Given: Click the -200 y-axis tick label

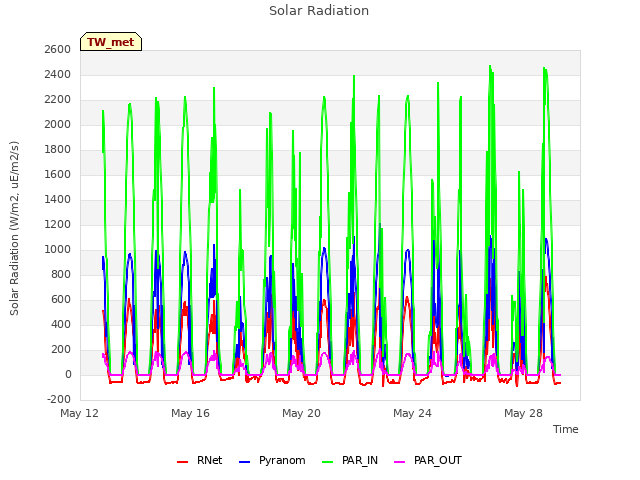Looking at the screenshot, I should (59, 400).
